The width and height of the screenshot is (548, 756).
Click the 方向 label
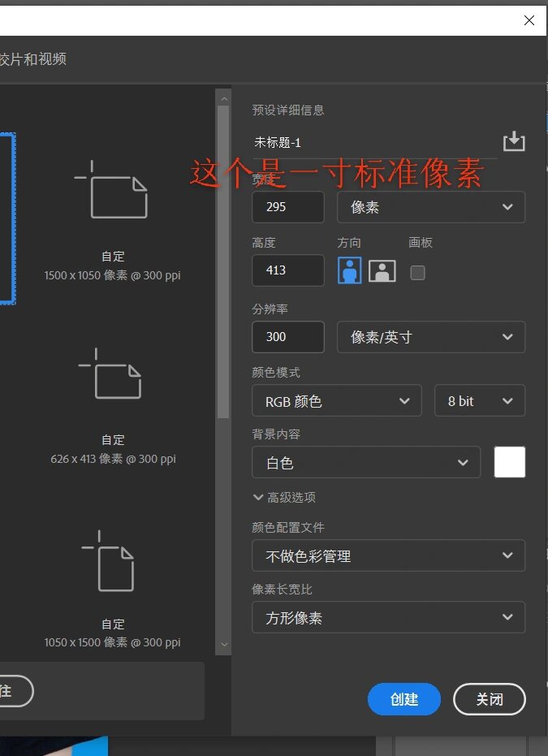click(349, 243)
